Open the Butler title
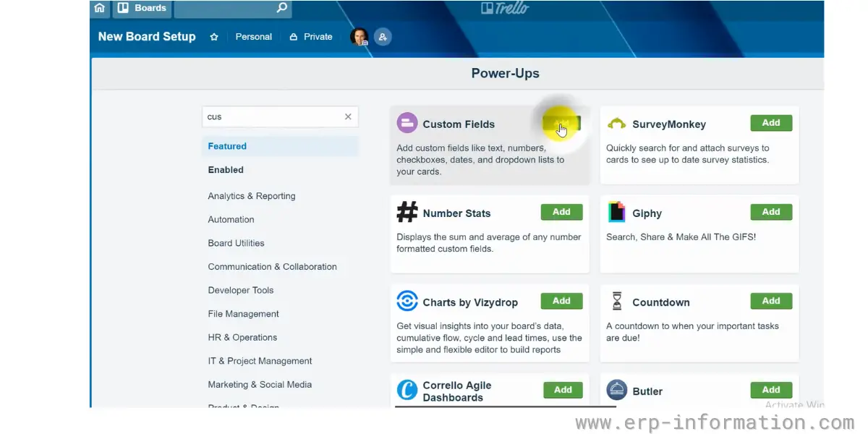This screenshot has width=868, height=434. coord(647,391)
